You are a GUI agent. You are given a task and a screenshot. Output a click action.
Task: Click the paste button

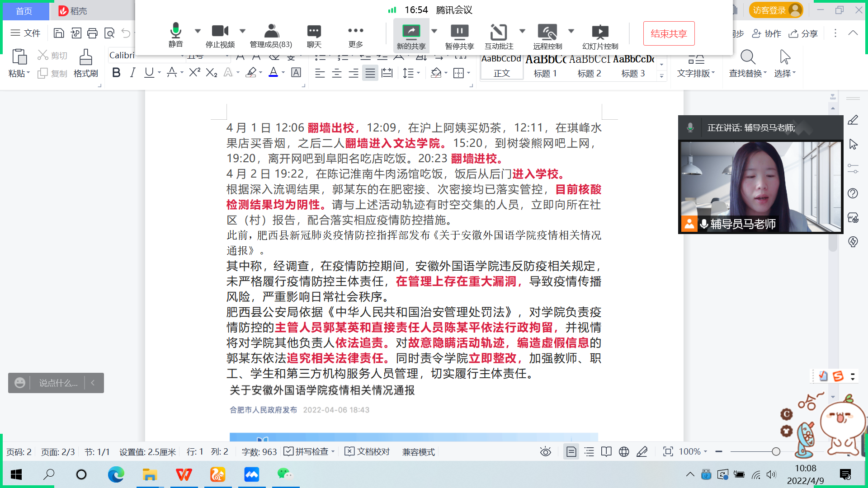19,63
